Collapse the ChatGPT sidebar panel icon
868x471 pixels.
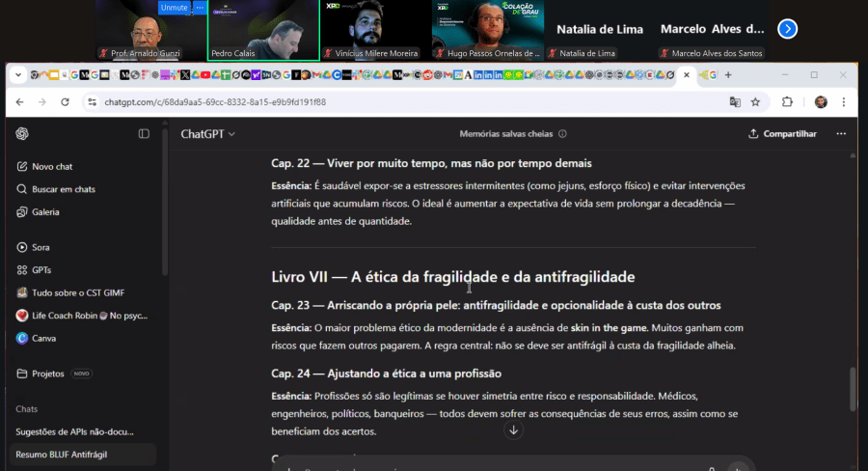pyautogui.click(x=144, y=134)
